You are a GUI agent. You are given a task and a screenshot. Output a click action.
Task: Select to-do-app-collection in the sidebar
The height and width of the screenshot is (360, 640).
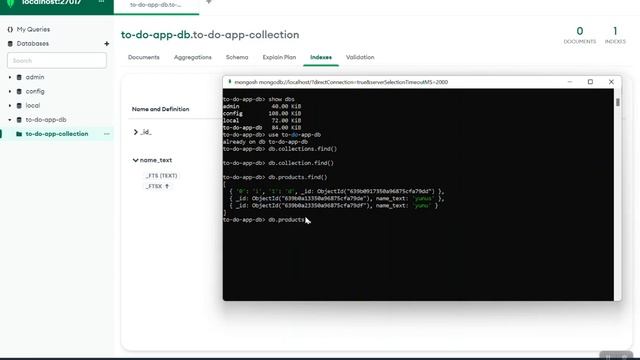[x=57, y=134]
